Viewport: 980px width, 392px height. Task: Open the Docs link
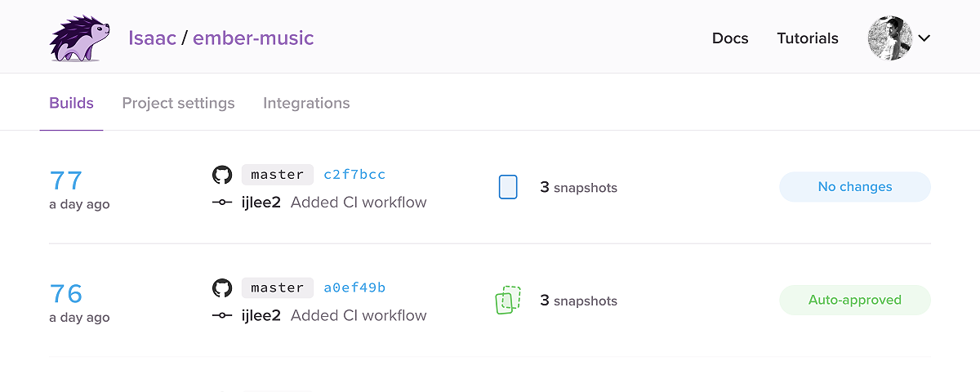(730, 38)
